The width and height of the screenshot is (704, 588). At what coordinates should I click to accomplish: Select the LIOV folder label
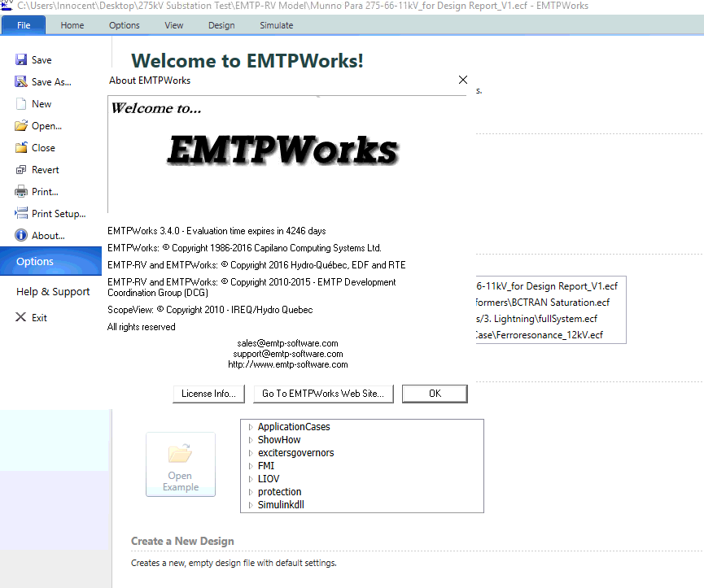269,478
